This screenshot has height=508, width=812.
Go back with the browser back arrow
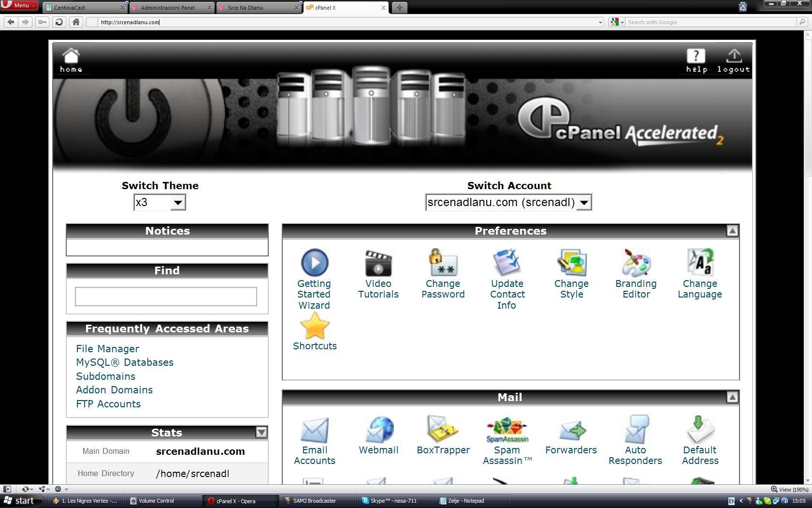tap(11, 22)
